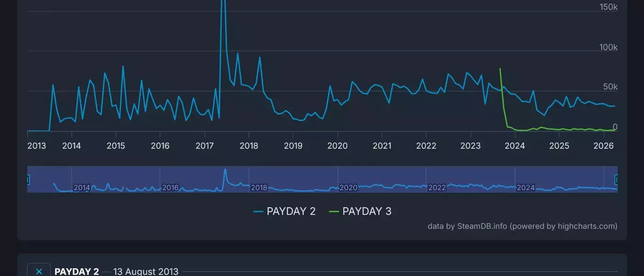The image size is (644, 276).
Task: Click the PAYDAY 2 title in the lower card
Action: tap(77, 271)
